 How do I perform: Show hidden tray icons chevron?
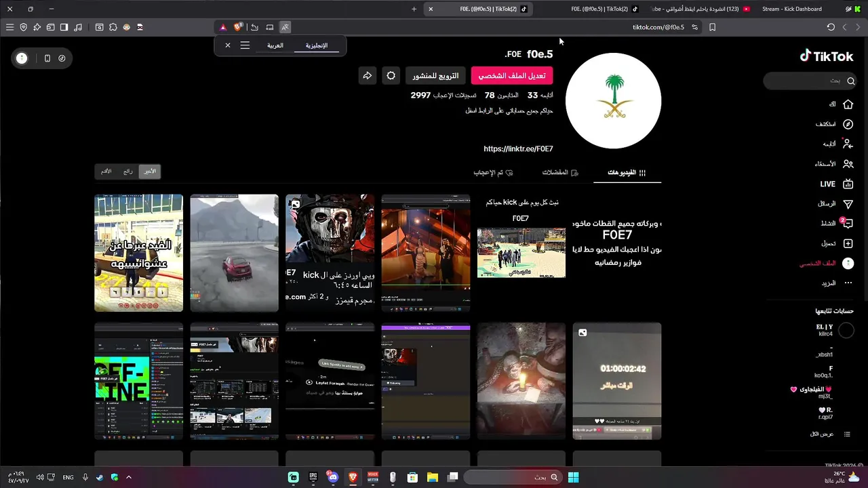128,477
